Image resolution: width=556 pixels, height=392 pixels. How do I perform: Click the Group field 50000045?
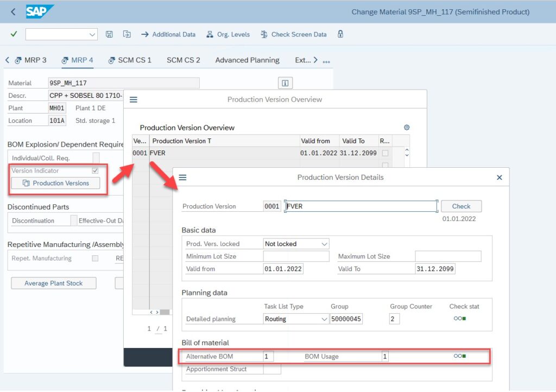pos(346,319)
